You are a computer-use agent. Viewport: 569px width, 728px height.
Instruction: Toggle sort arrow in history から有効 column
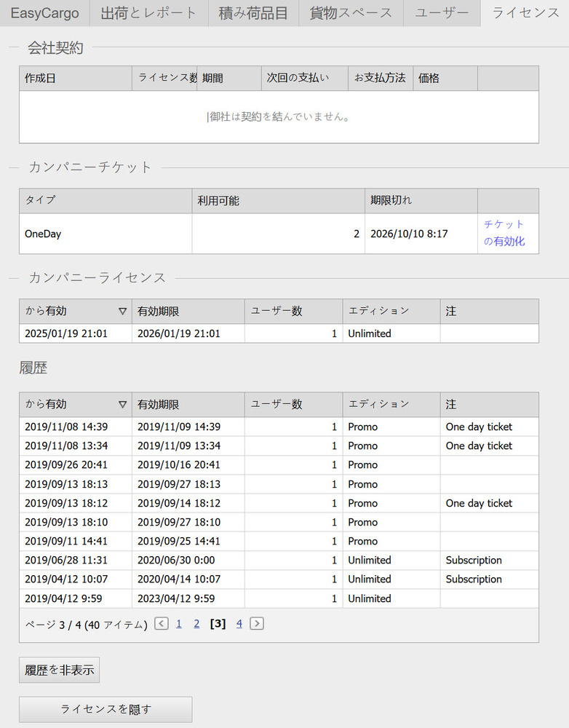pyautogui.click(x=122, y=405)
